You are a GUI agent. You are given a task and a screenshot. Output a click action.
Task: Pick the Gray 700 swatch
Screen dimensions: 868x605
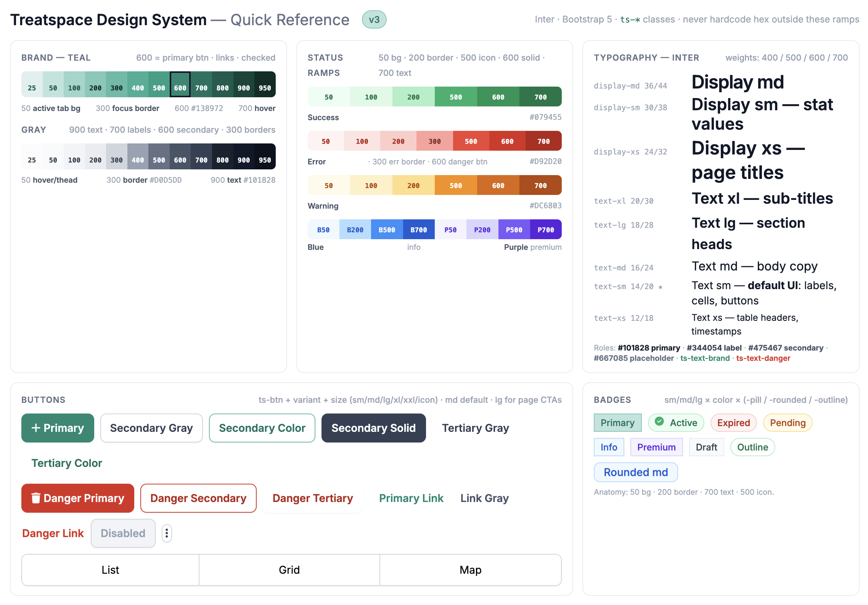coord(201,156)
